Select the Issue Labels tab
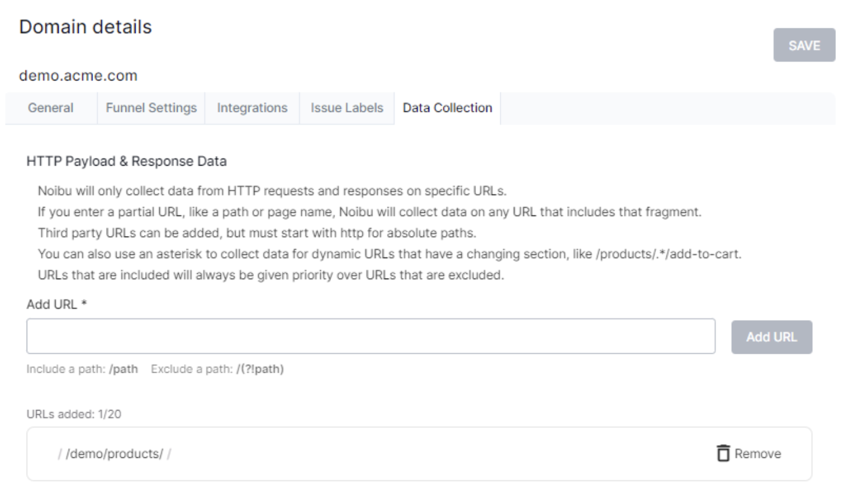Viewport: 843px width, 504px height. tap(347, 108)
